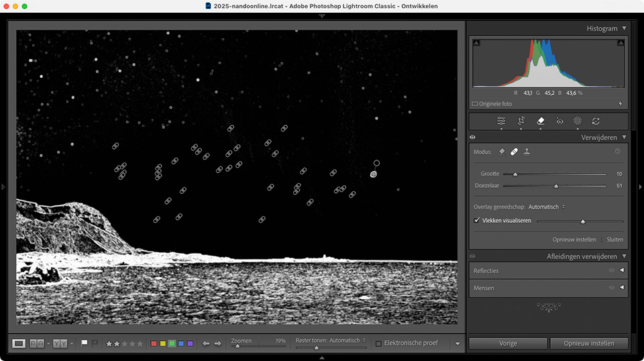Click the next photo arrow

(217, 344)
